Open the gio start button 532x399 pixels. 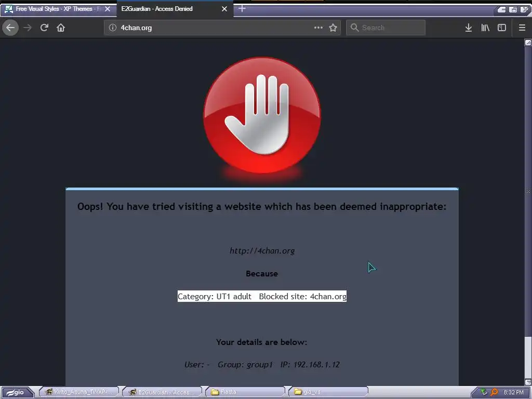click(17, 392)
